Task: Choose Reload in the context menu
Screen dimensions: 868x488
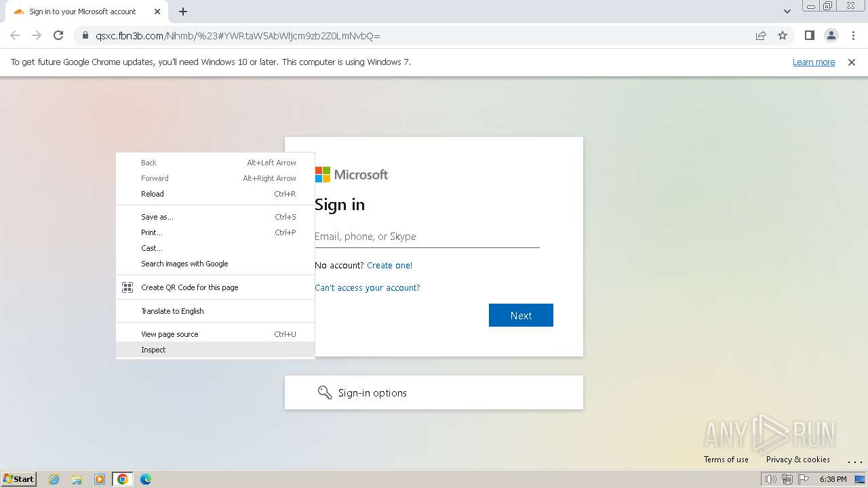Action: 216,194
